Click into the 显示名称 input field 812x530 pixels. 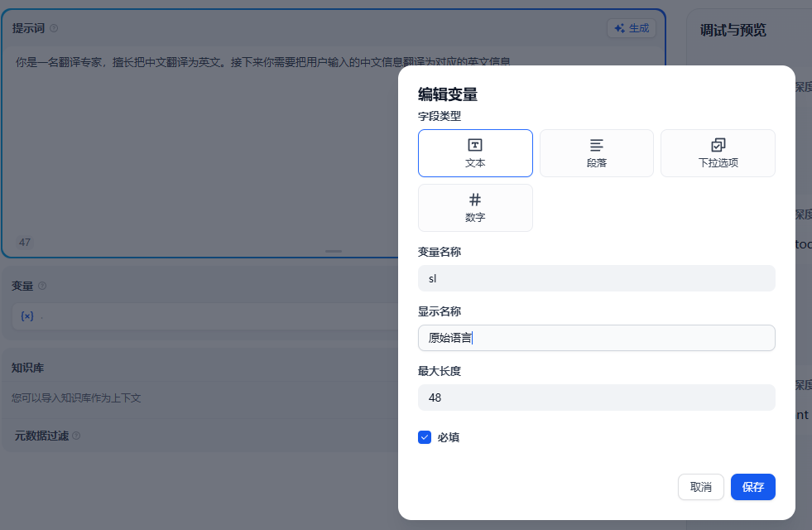pyautogui.click(x=596, y=338)
